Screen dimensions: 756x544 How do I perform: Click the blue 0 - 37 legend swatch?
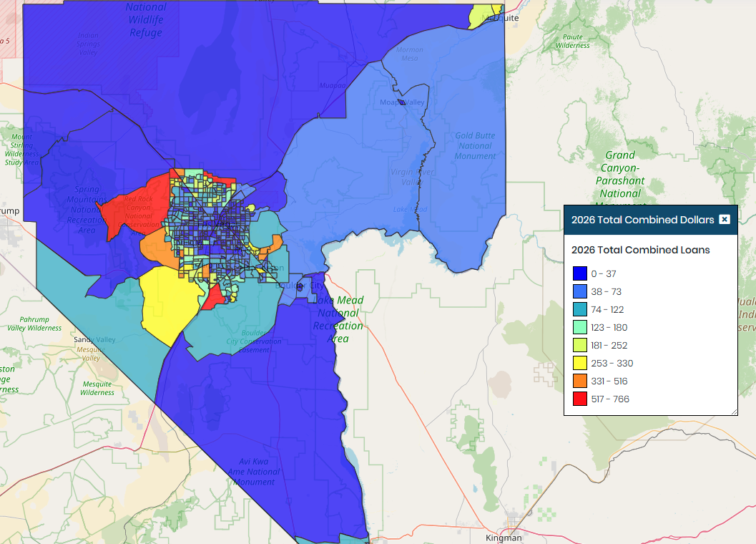580,273
